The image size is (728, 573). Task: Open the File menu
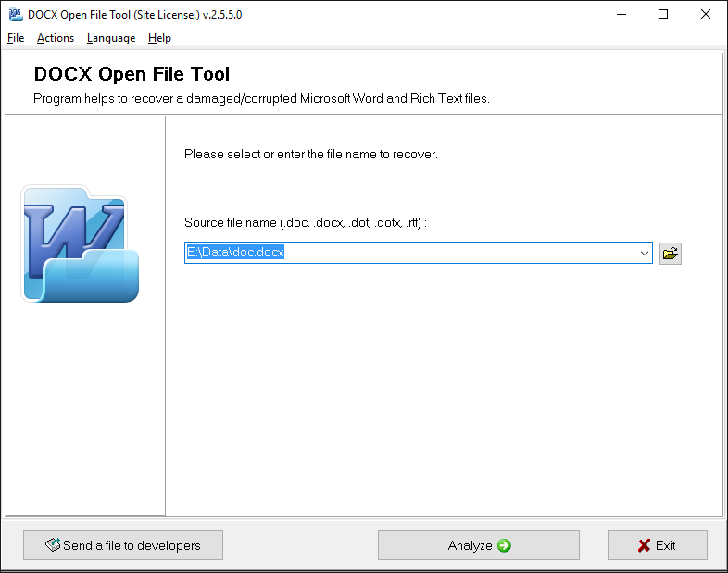click(16, 38)
